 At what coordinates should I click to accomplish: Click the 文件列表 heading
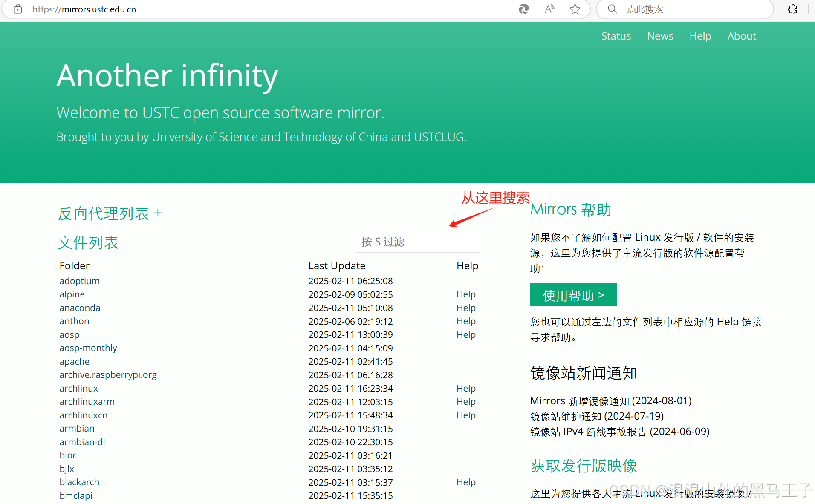[x=88, y=242]
